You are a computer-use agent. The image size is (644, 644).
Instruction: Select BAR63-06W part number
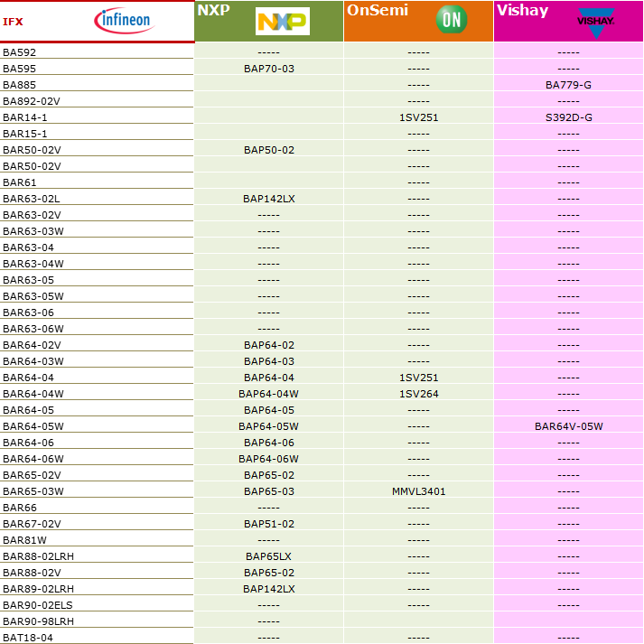pyautogui.click(x=33, y=329)
